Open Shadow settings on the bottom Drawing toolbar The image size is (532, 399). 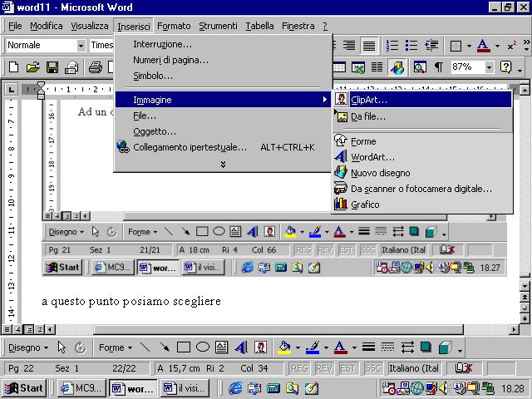point(426,347)
